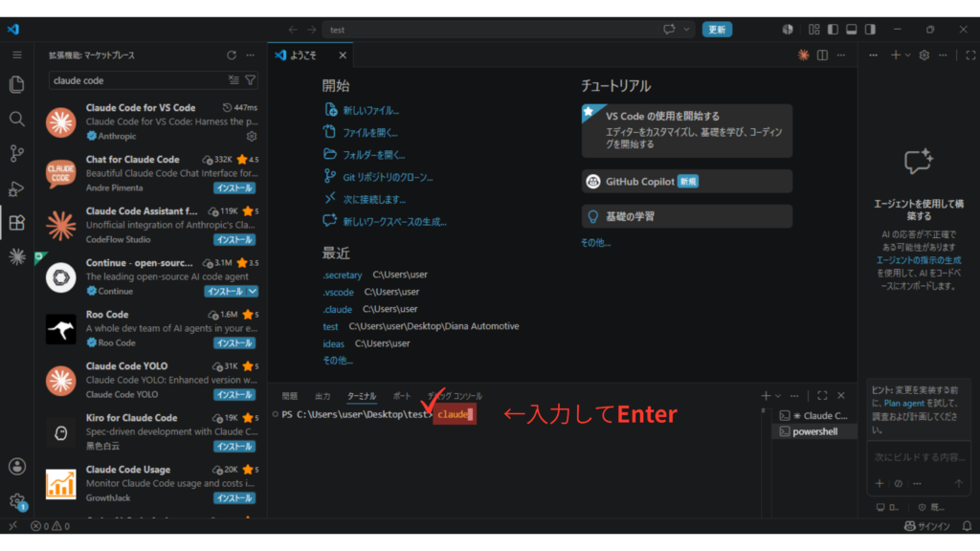The height and width of the screenshot is (551, 980).
Task: Select the ターミナル panel tab
Action: pyautogui.click(x=361, y=396)
